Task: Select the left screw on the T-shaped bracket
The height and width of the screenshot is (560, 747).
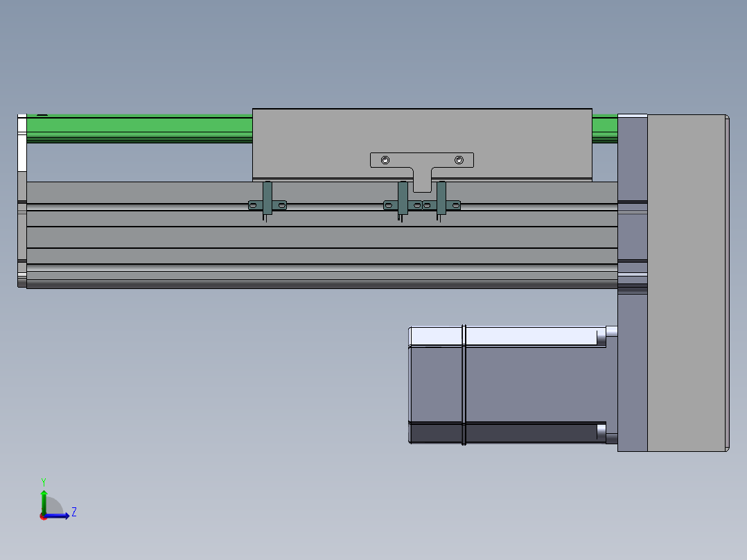Action: click(x=385, y=160)
